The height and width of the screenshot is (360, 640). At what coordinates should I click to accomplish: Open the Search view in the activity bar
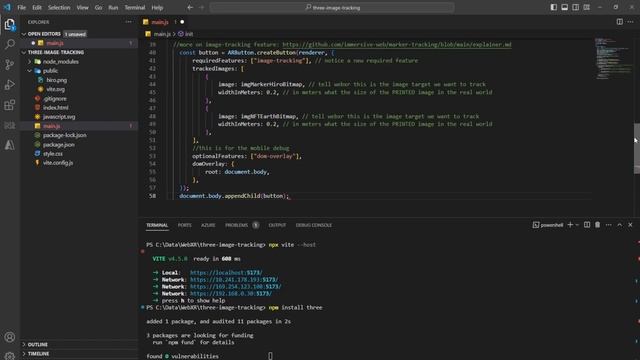pos(9,44)
